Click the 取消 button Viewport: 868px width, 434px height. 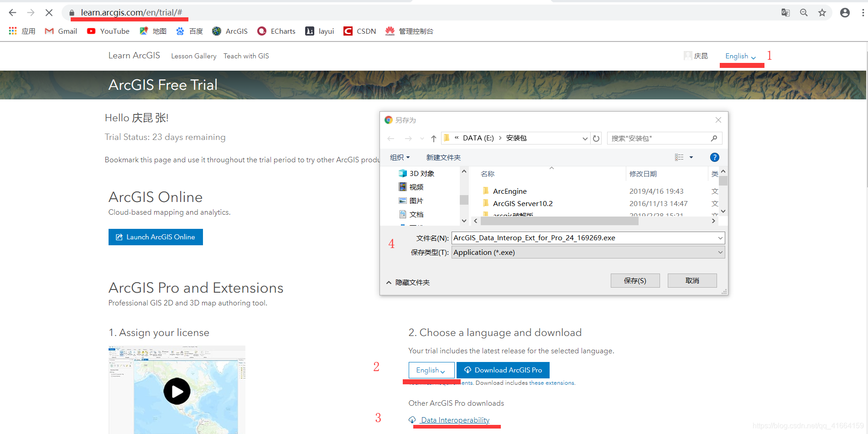tap(692, 281)
